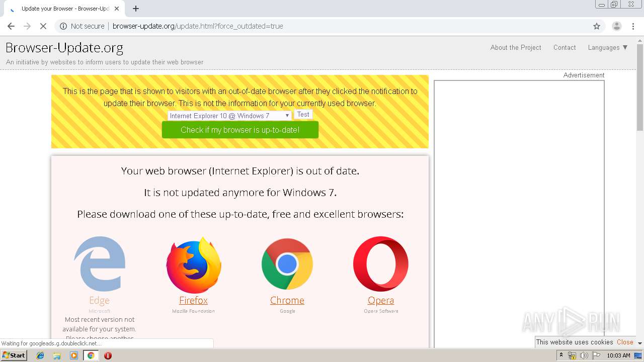Click the Firefox browser logo

pyautogui.click(x=193, y=265)
